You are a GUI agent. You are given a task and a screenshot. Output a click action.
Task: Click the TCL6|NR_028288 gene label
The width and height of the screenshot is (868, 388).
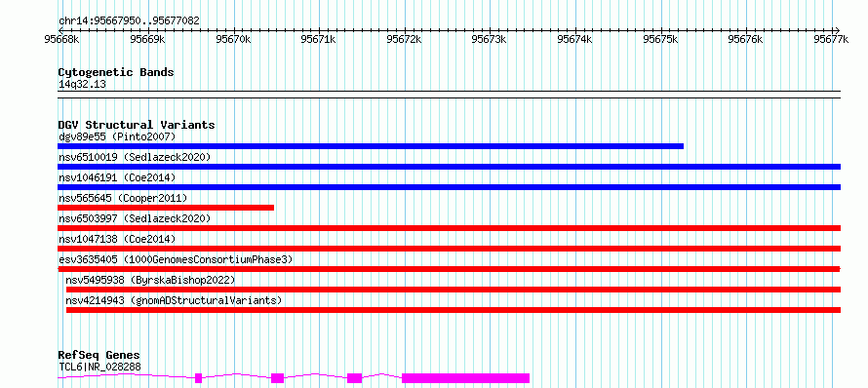coord(99,367)
